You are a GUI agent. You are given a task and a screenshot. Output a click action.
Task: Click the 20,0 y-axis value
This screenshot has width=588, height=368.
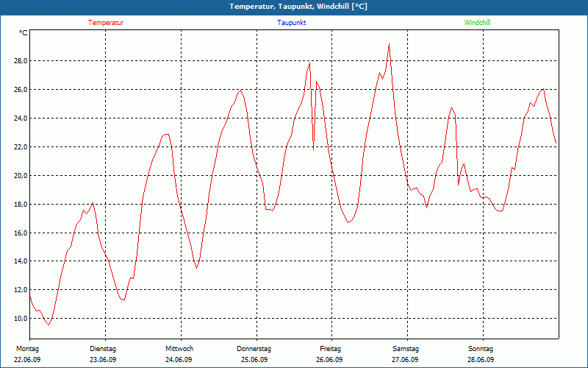[21, 175]
